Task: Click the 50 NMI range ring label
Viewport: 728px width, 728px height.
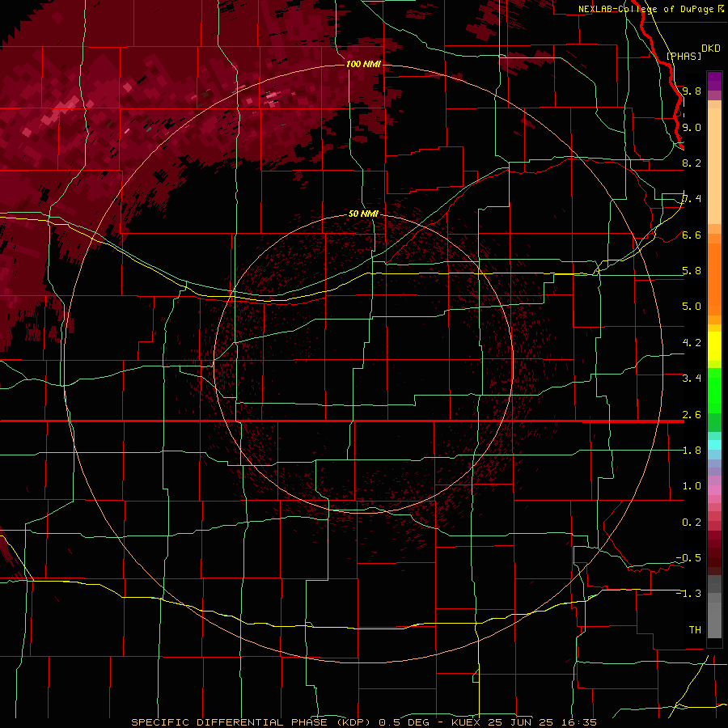Action: point(363,214)
